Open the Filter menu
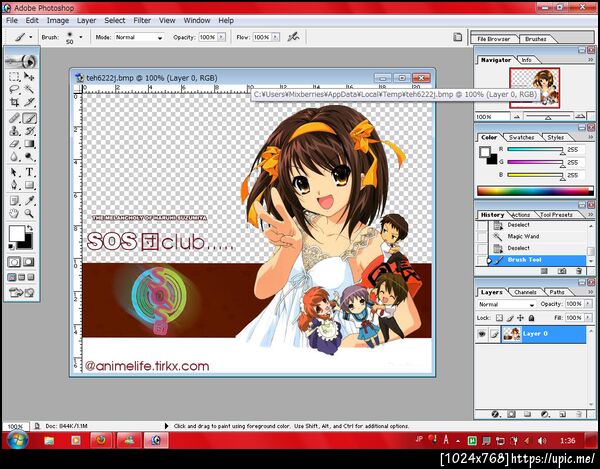Image resolution: width=600 pixels, height=469 pixels. [142, 20]
